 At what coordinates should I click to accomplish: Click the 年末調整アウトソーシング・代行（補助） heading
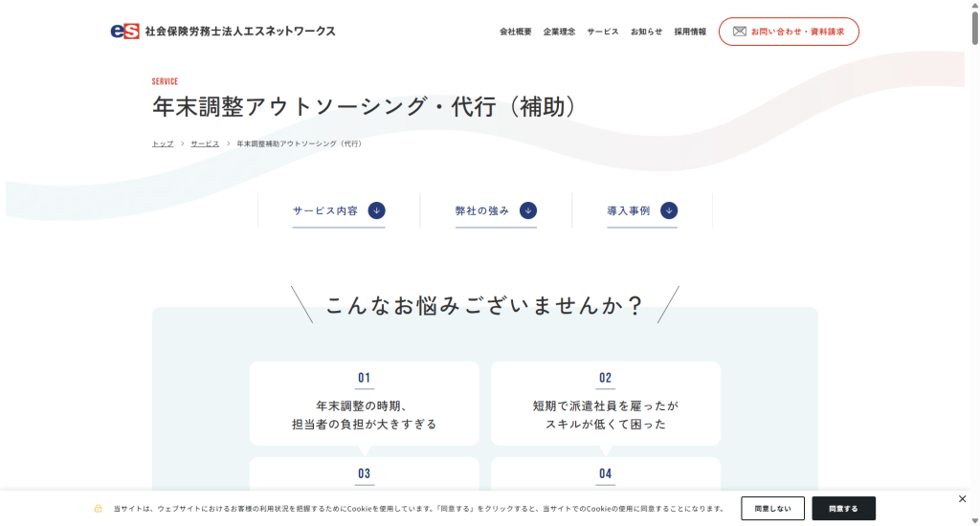365,107
